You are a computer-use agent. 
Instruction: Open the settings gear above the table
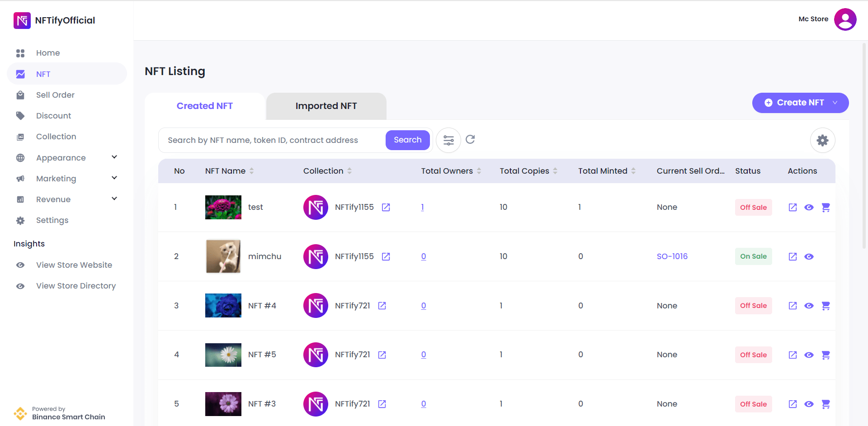(x=822, y=140)
